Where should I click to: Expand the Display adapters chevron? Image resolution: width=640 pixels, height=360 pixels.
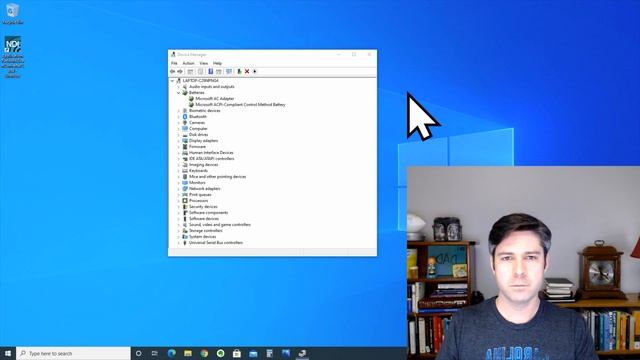[178, 140]
